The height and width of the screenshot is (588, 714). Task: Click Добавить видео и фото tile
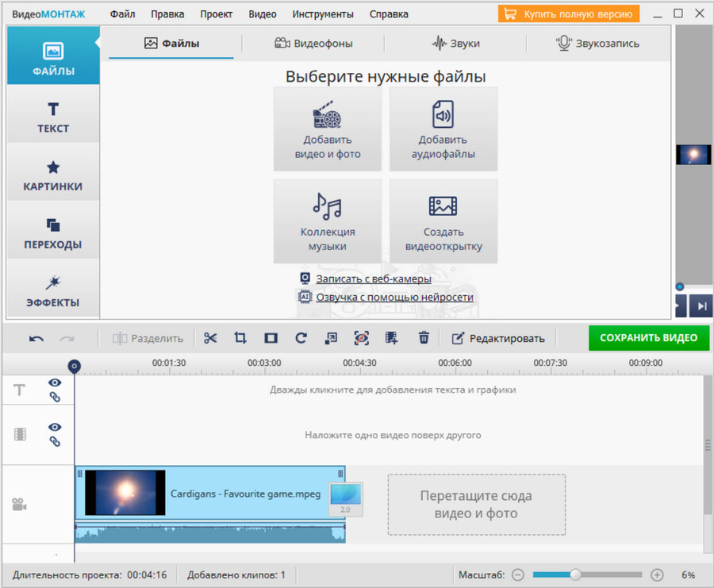(328, 129)
